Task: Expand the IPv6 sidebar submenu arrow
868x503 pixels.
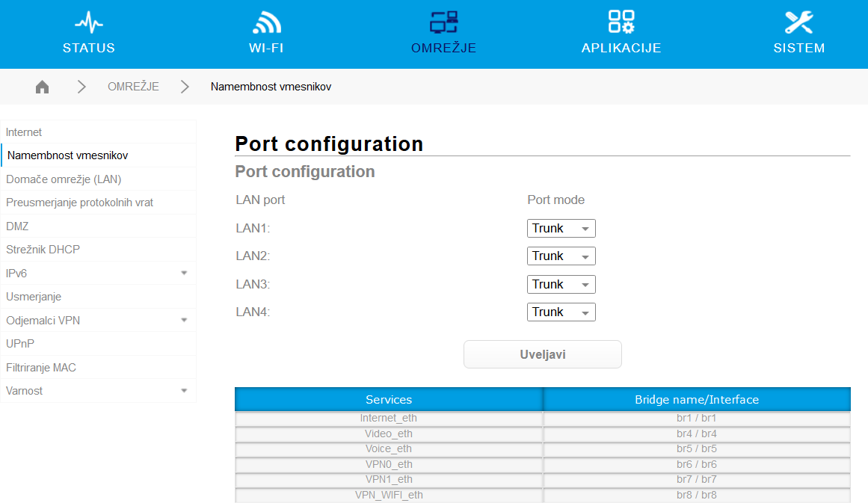Action: click(184, 274)
